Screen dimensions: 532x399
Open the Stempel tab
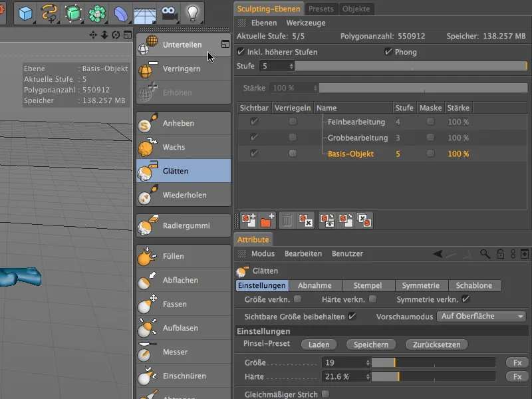[x=368, y=285]
